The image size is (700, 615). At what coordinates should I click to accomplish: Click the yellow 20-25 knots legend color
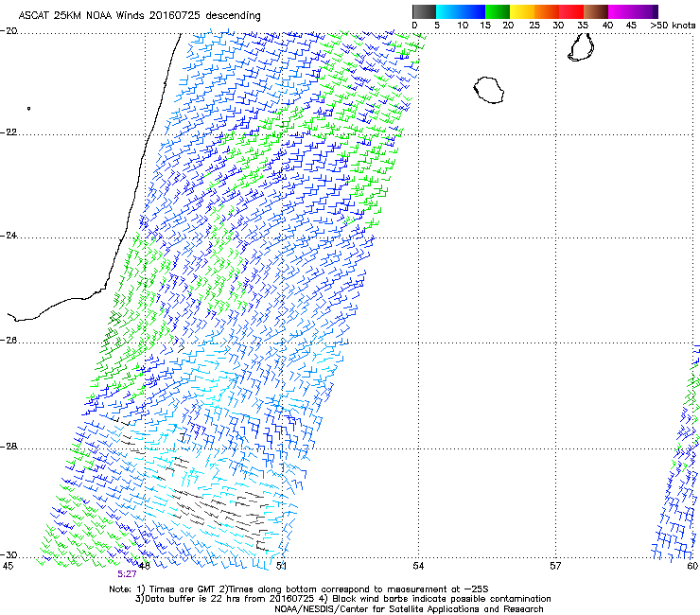522,11
